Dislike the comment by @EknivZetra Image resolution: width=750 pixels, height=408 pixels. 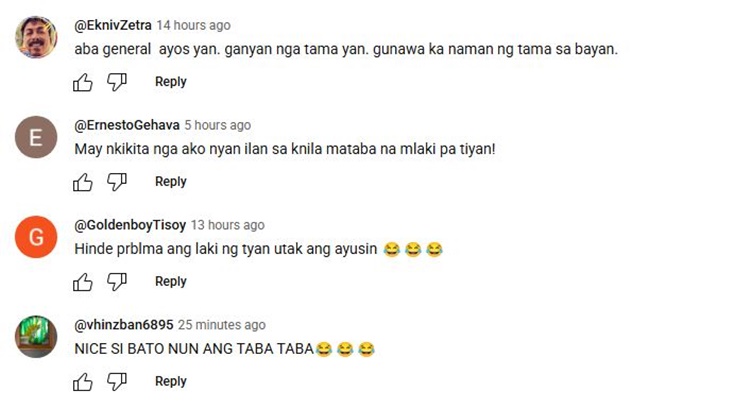point(117,82)
